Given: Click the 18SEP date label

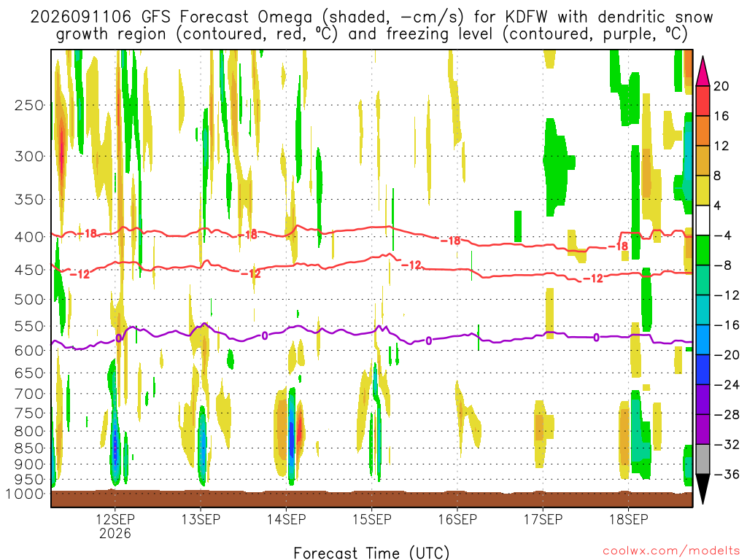Looking at the screenshot, I should coord(629,519).
